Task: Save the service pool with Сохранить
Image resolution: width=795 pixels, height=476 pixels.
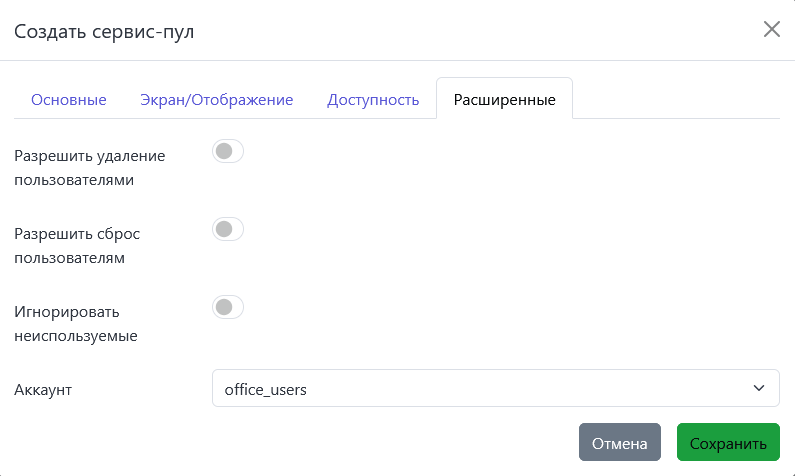Action: click(728, 443)
